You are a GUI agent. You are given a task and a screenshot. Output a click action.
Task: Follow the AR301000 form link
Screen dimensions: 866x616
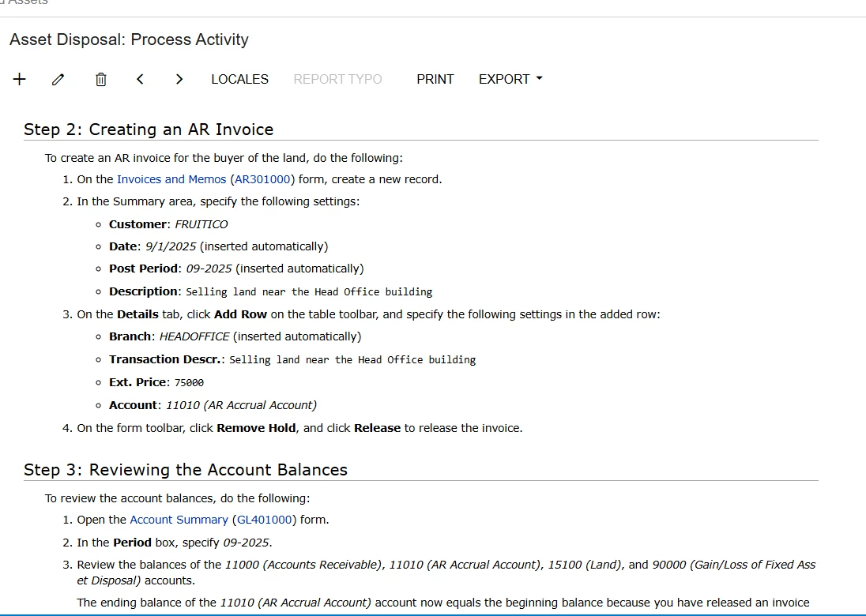coord(262,179)
